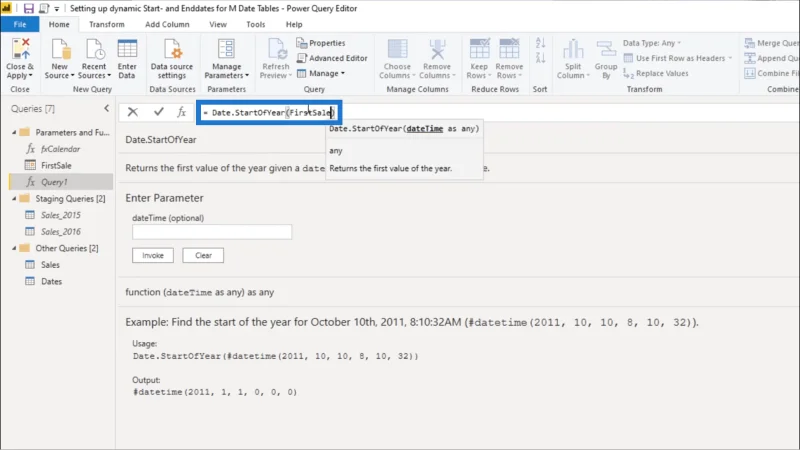Image resolution: width=800 pixels, height=450 pixels.
Task: Click Remove Rows icon
Action: [509, 49]
